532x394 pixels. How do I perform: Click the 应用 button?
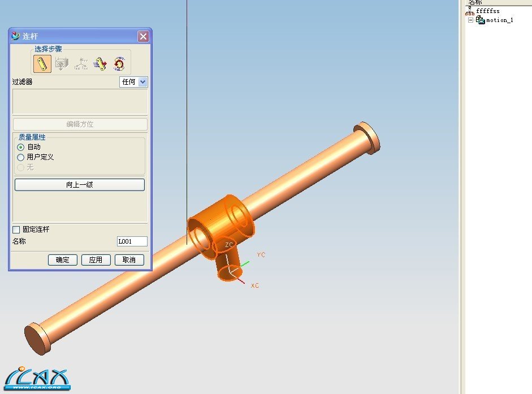pyautogui.click(x=96, y=260)
